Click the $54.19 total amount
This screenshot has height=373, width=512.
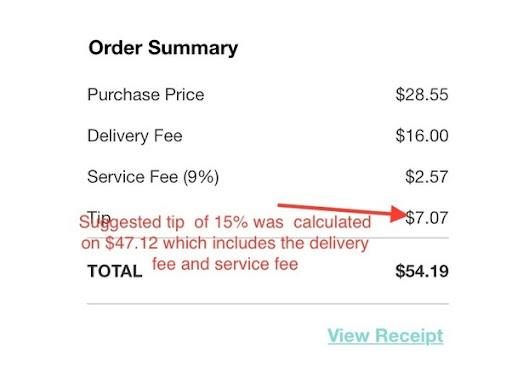pyautogui.click(x=422, y=271)
